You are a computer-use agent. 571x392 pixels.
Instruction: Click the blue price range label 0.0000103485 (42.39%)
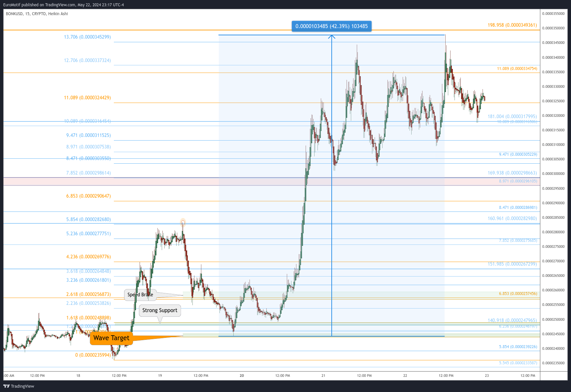331,26
